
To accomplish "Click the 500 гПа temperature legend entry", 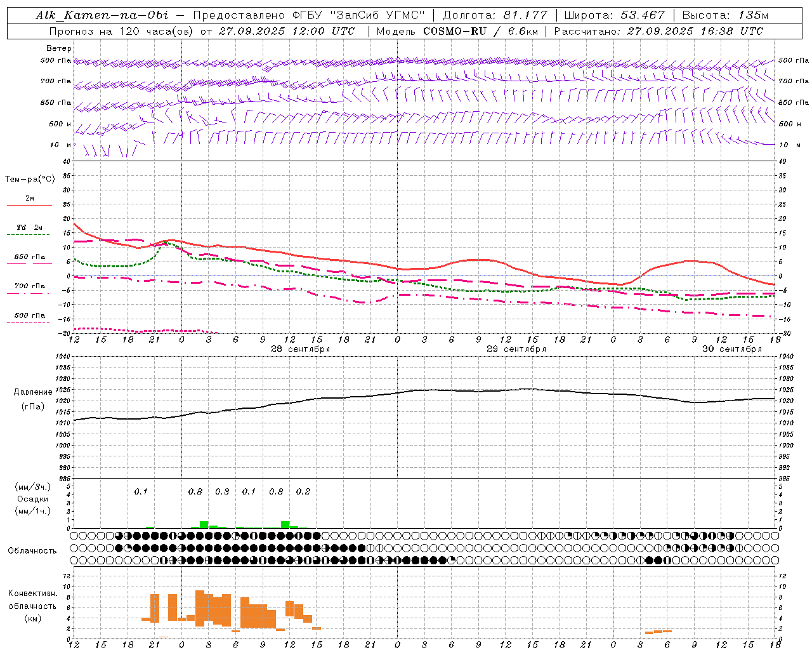I will [30, 315].
